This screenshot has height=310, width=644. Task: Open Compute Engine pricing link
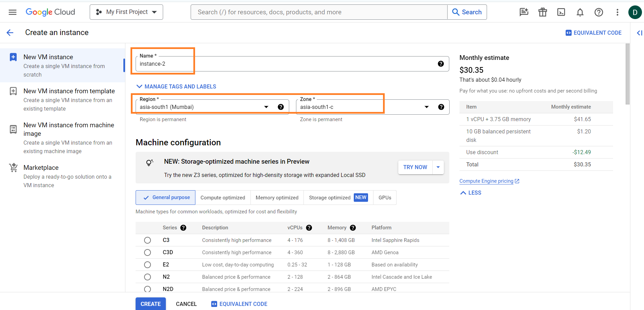click(489, 181)
